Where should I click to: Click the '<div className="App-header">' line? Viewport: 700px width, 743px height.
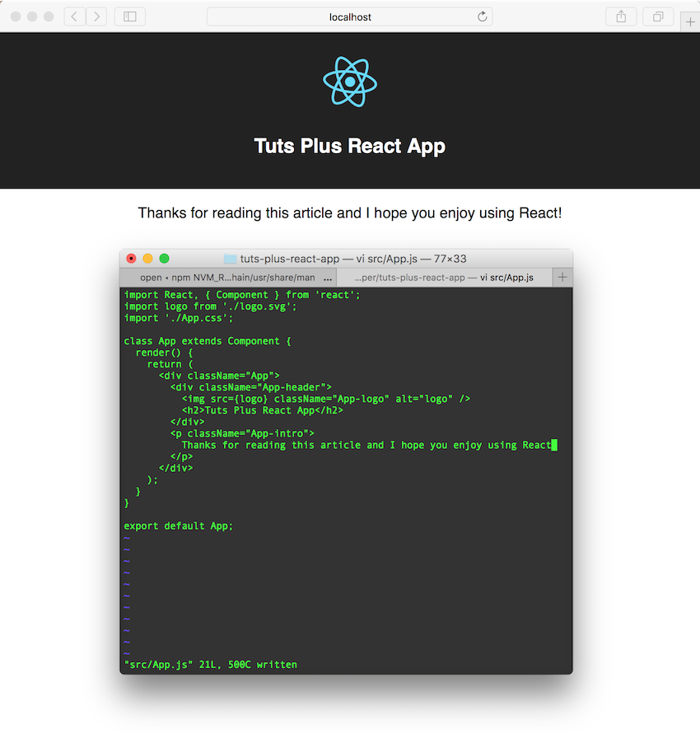pyautogui.click(x=251, y=387)
